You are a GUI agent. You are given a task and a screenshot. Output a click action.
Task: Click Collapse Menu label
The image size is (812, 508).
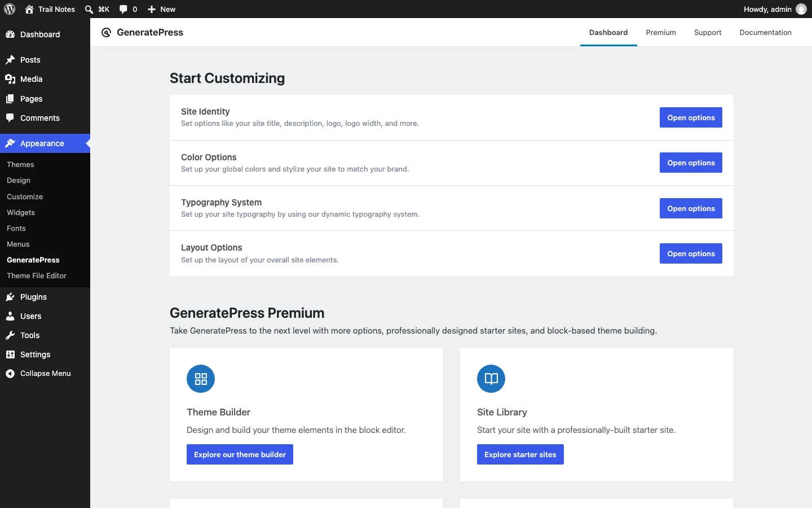46,374
